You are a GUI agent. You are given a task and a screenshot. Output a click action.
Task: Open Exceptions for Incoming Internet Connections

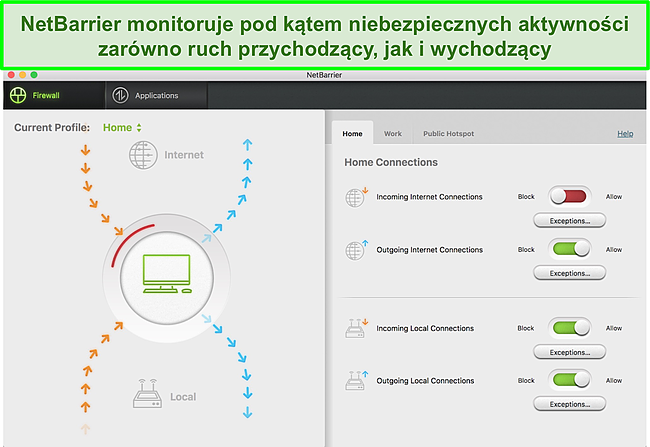[570, 221]
